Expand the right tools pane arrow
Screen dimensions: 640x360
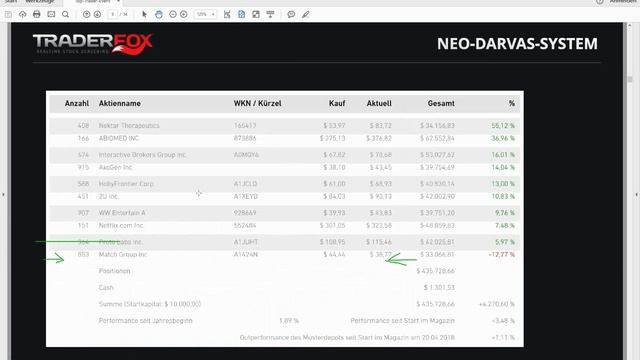coord(636,195)
